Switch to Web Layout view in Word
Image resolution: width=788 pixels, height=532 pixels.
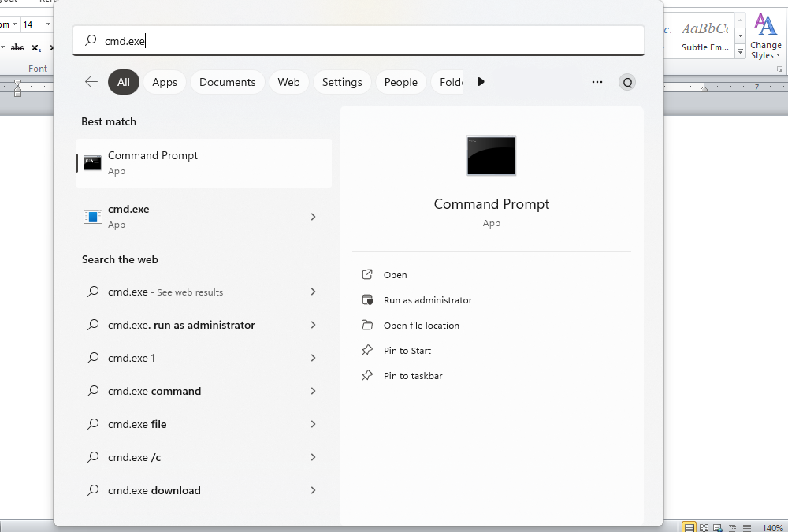(718, 527)
